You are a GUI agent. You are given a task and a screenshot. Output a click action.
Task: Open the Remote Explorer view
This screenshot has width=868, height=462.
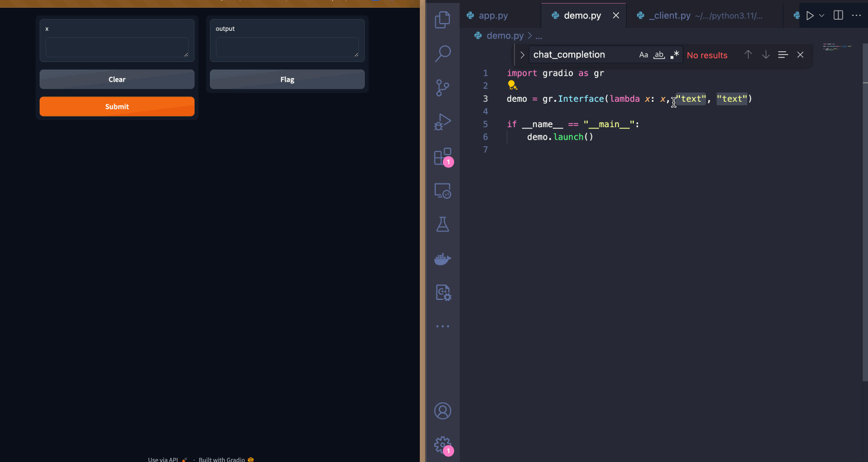pyautogui.click(x=442, y=190)
